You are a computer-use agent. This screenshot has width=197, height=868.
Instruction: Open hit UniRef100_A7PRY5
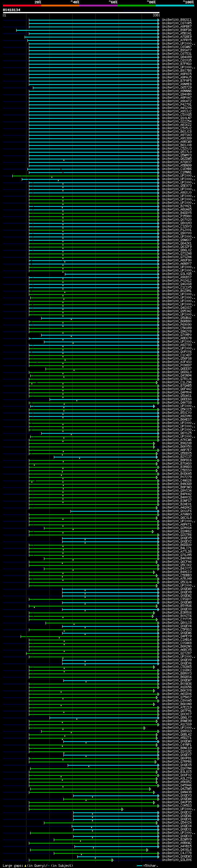(176, 40)
